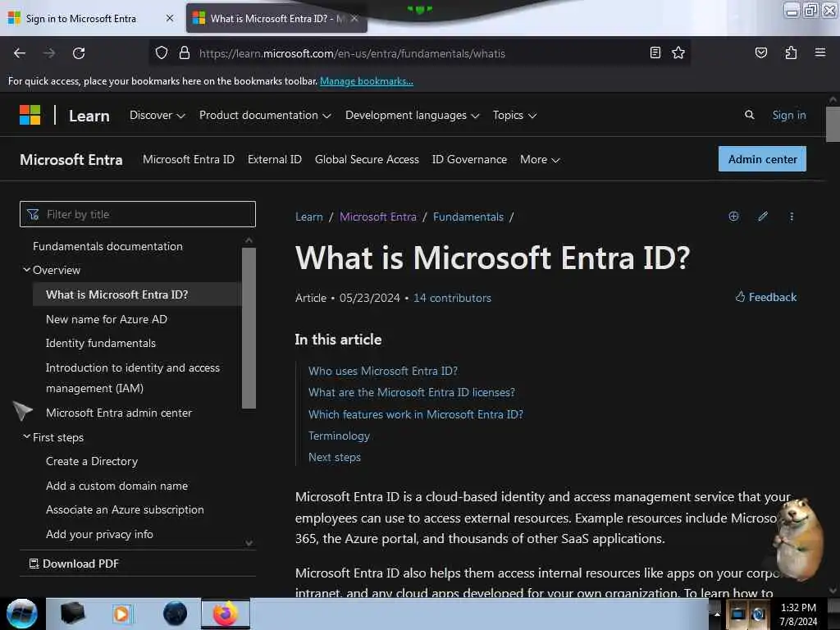
Task: Go to the Learn breadcrumb link
Action: (x=309, y=217)
